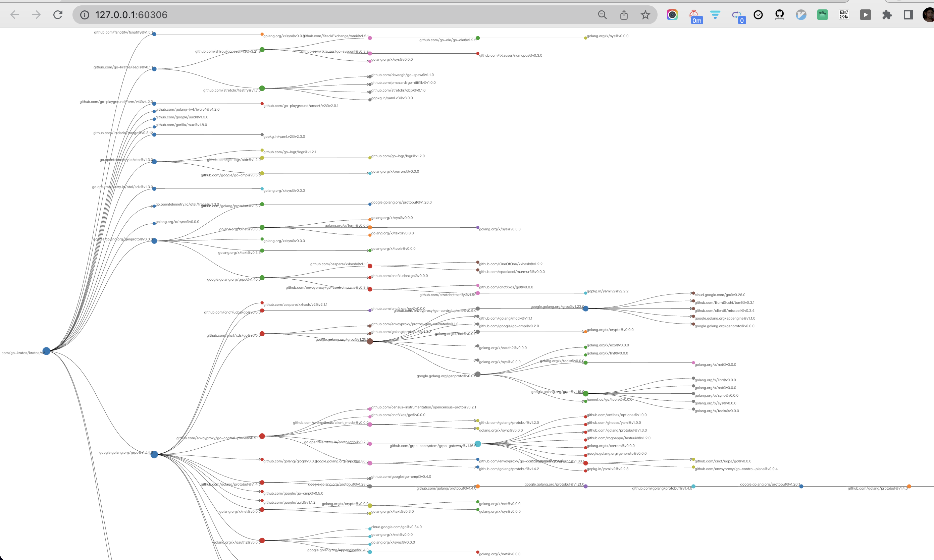Click the browser back arrow

point(15,15)
